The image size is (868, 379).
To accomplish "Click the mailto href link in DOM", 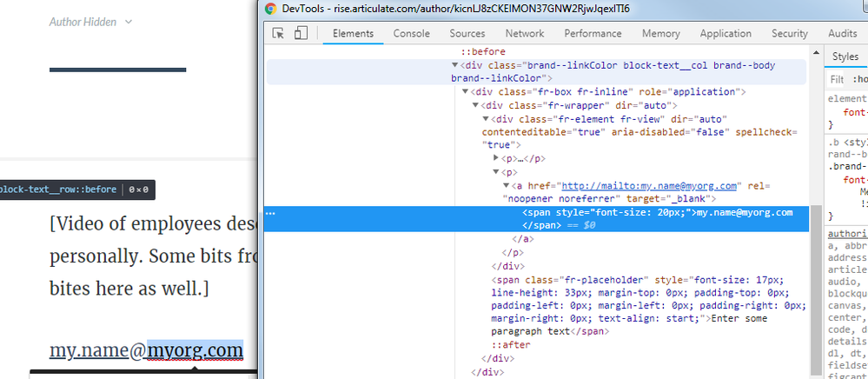I will pos(650,186).
